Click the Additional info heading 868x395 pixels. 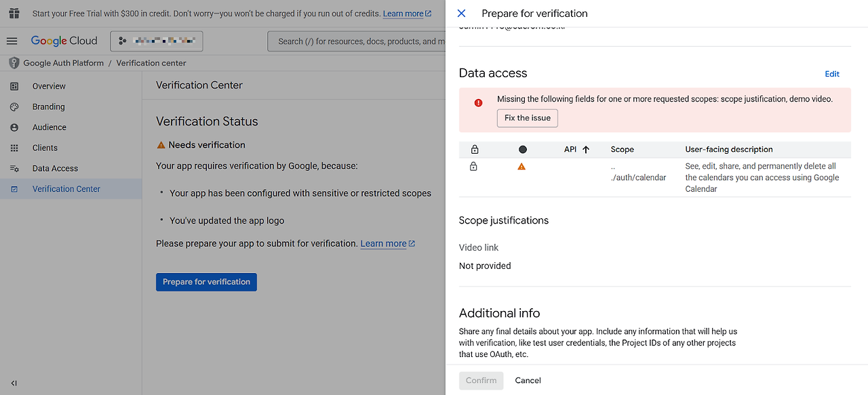[x=500, y=313]
